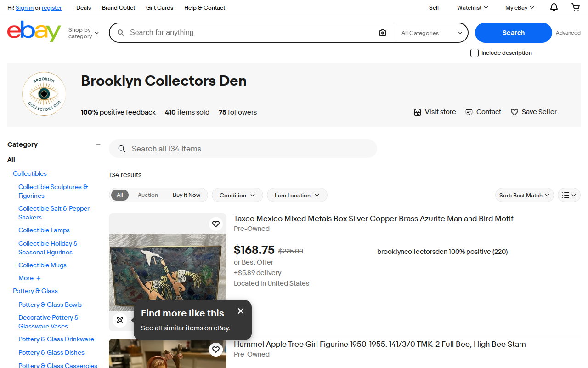Open the Brand Outlet menu link
The height and width of the screenshot is (368, 588).
click(119, 7)
